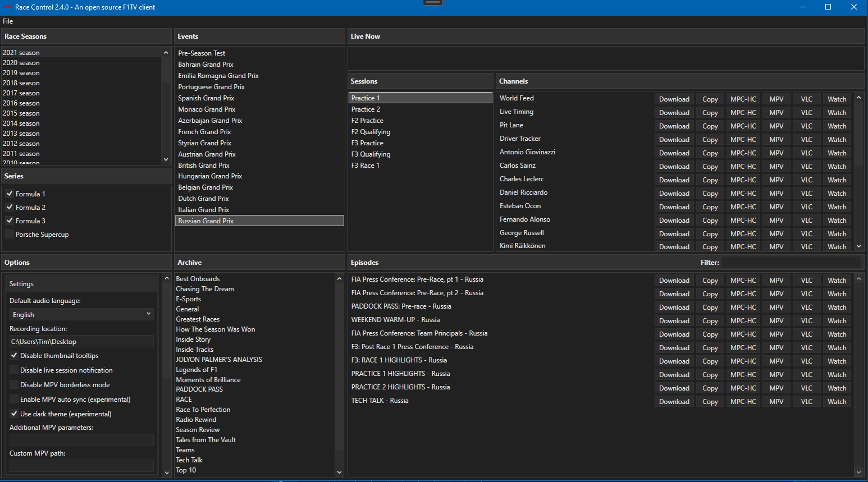Watch PRACTICE 2 HIGHLIGHTS - Russia
Image resolution: width=868 pixels, height=482 pixels.
click(837, 388)
